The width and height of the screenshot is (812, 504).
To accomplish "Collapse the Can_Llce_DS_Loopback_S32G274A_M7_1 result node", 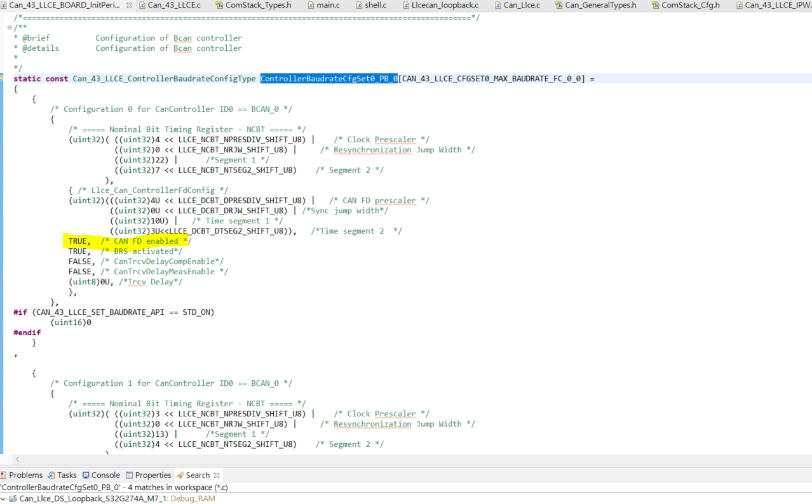I will point(3,498).
